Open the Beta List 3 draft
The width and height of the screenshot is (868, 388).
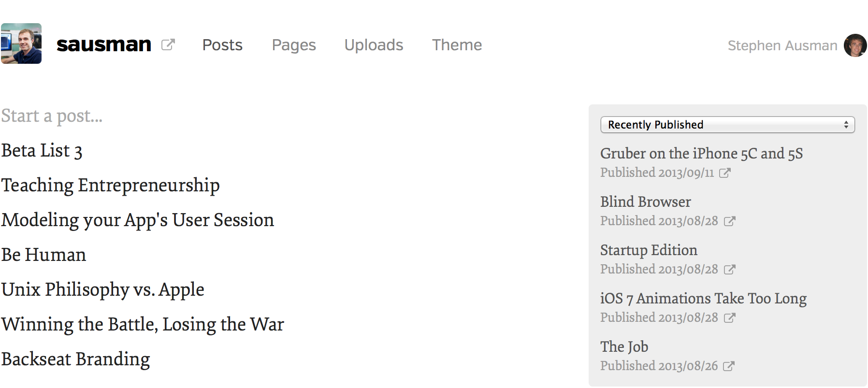coord(42,151)
